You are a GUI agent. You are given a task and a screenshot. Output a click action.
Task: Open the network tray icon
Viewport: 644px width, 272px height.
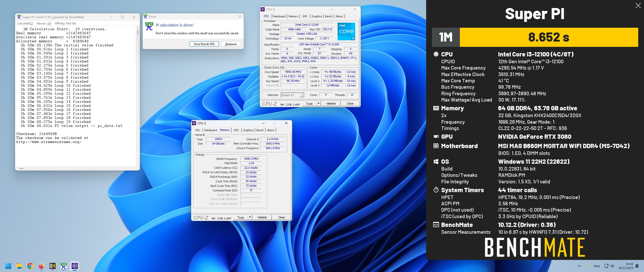[606, 266]
